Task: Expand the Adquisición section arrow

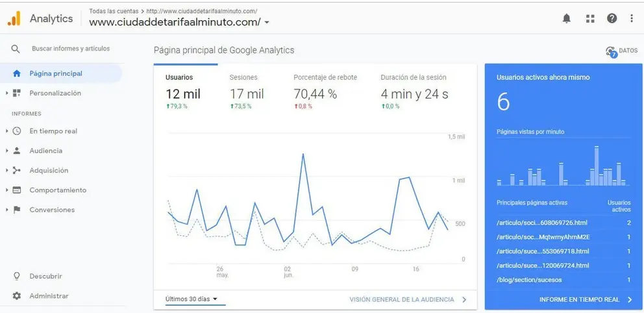Action: pyautogui.click(x=7, y=171)
